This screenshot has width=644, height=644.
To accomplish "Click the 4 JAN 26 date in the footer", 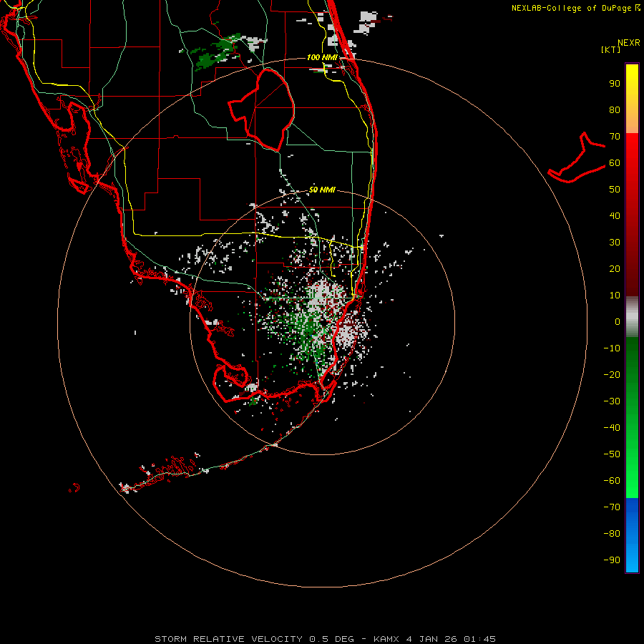I will click(431, 639).
